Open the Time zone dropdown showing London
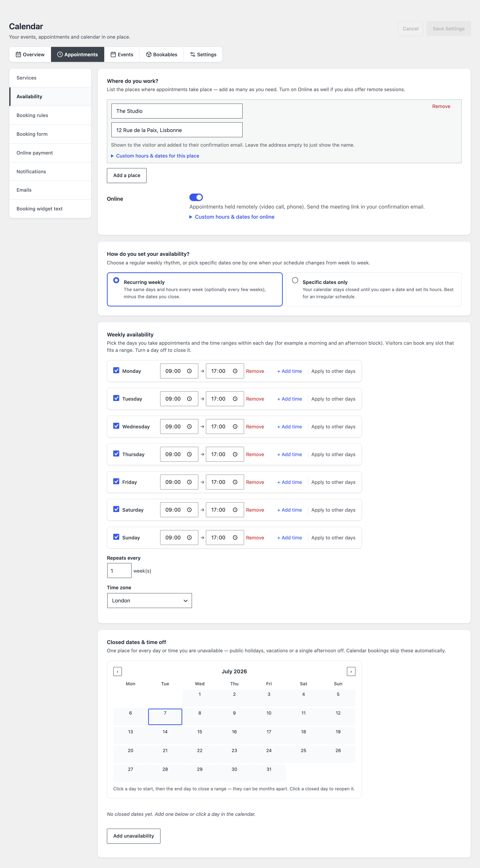 [x=150, y=601]
